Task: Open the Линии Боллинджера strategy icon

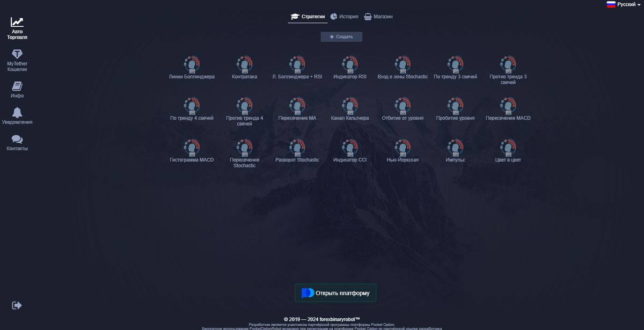Action: [x=192, y=64]
